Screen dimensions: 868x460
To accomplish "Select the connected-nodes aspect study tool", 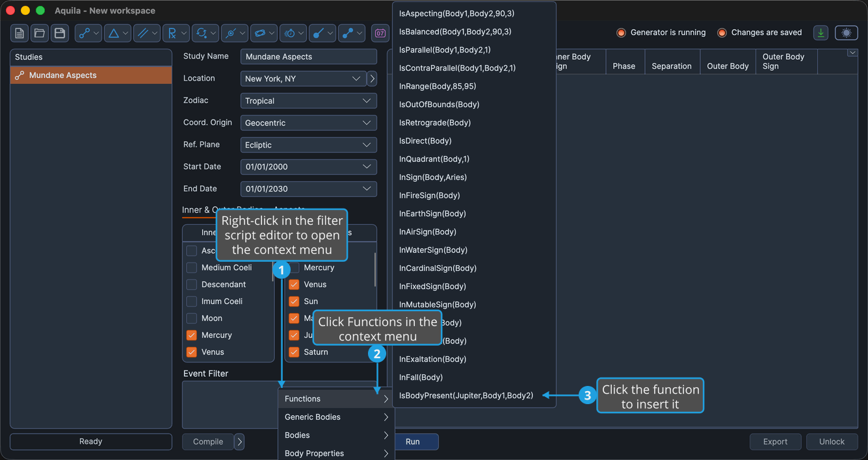I will point(88,33).
